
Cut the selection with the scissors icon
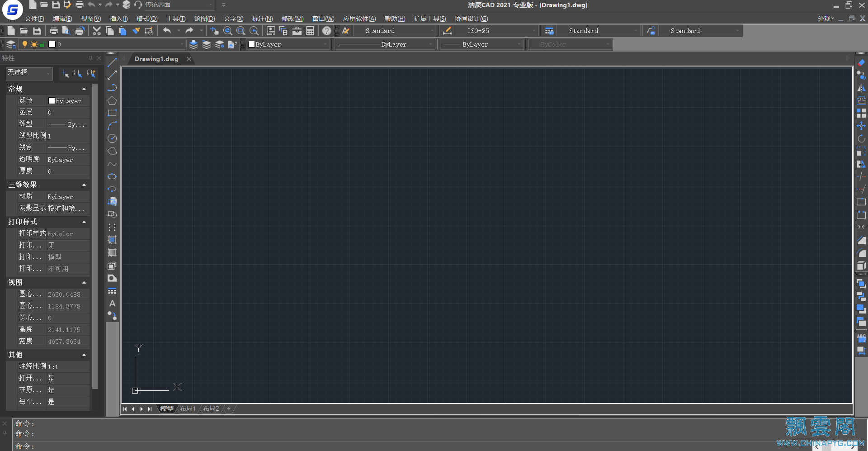pyautogui.click(x=97, y=31)
